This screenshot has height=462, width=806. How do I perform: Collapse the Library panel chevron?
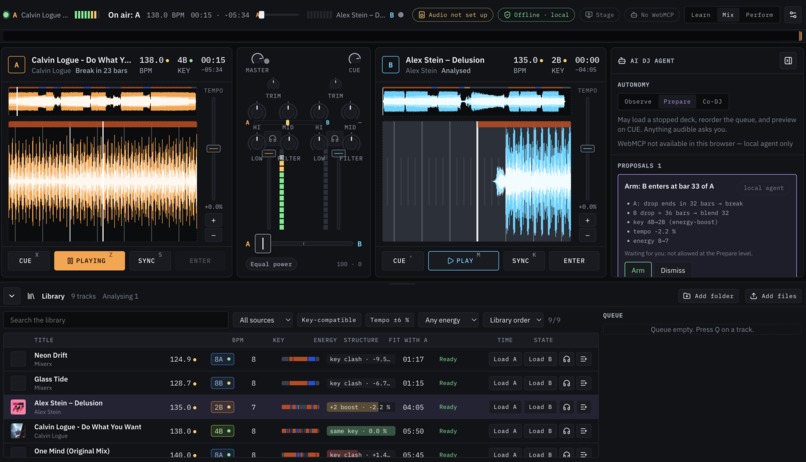(11, 296)
